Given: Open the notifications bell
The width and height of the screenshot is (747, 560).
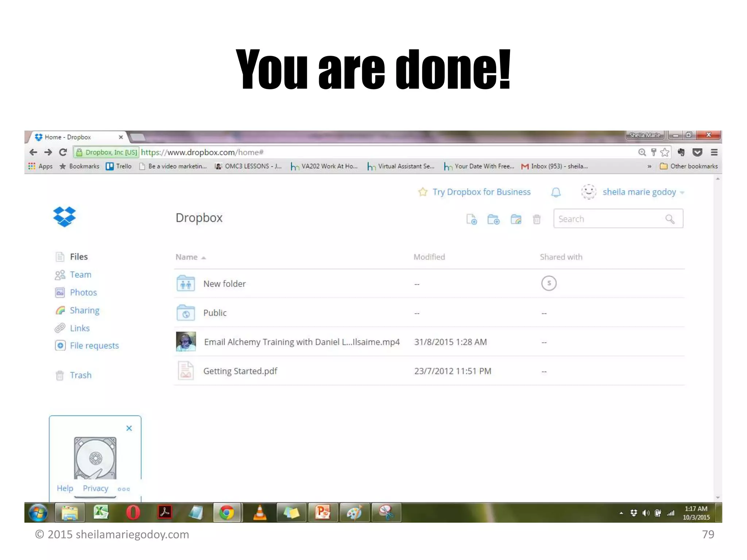Looking at the screenshot, I should [556, 192].
